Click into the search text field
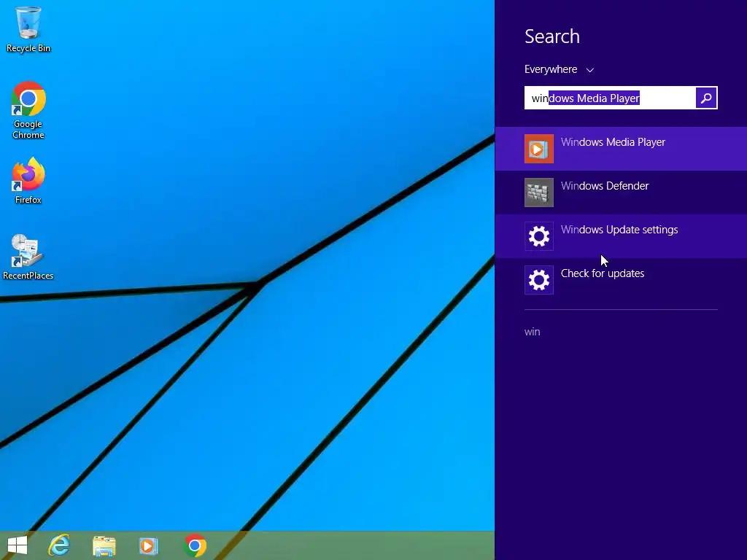 pyautogui.click(x=610, y=98)
